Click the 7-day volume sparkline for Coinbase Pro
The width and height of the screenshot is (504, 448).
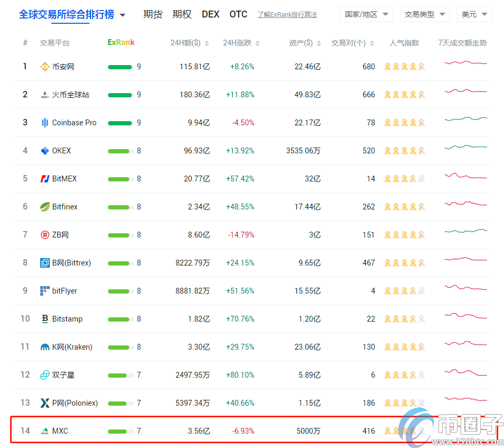pyautogui.click(x=466, y=119)
